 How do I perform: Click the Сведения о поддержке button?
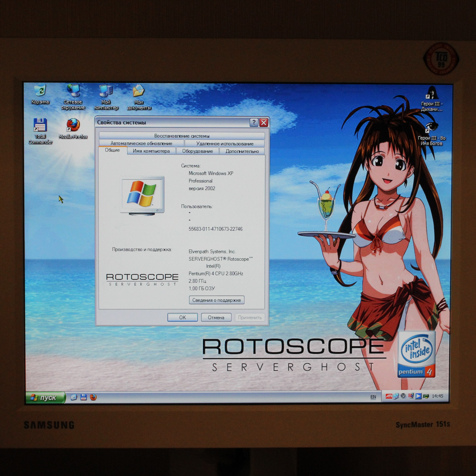[216, 300]
